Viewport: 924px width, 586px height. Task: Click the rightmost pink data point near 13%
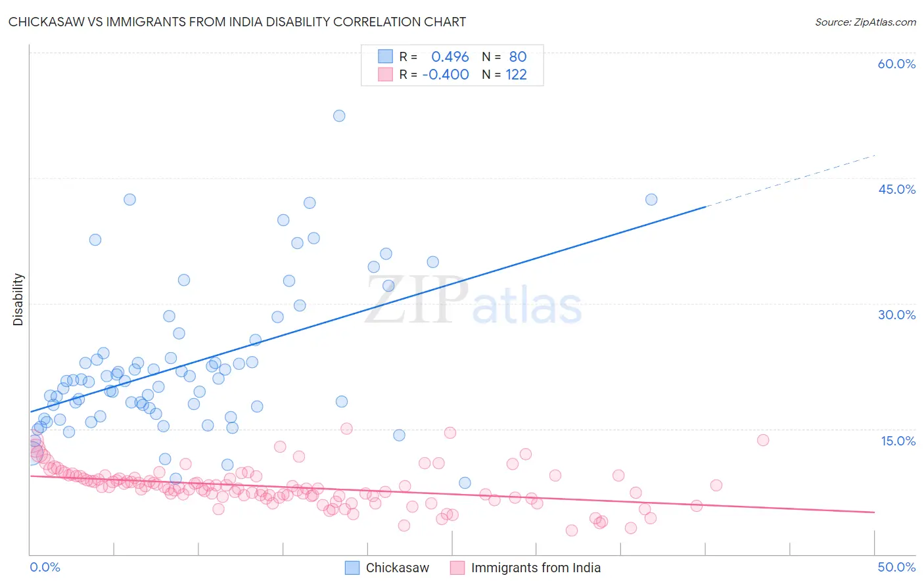pos(763,440)
